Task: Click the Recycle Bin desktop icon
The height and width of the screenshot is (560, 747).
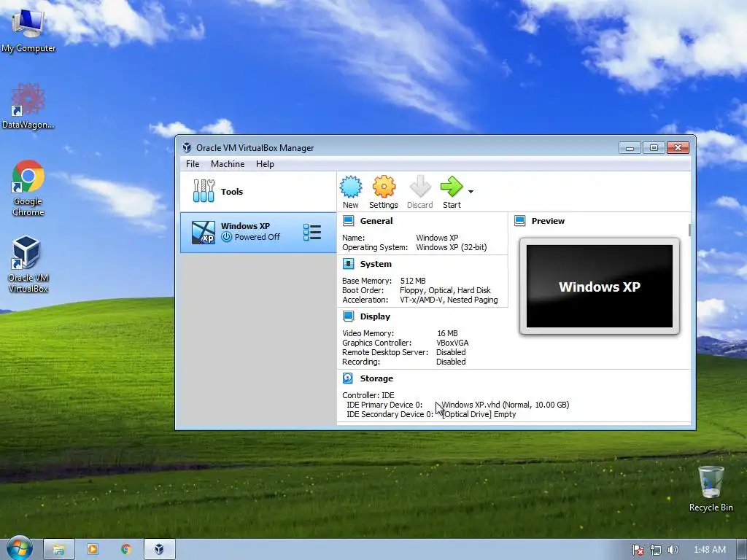Action: (x=711, y=489)
